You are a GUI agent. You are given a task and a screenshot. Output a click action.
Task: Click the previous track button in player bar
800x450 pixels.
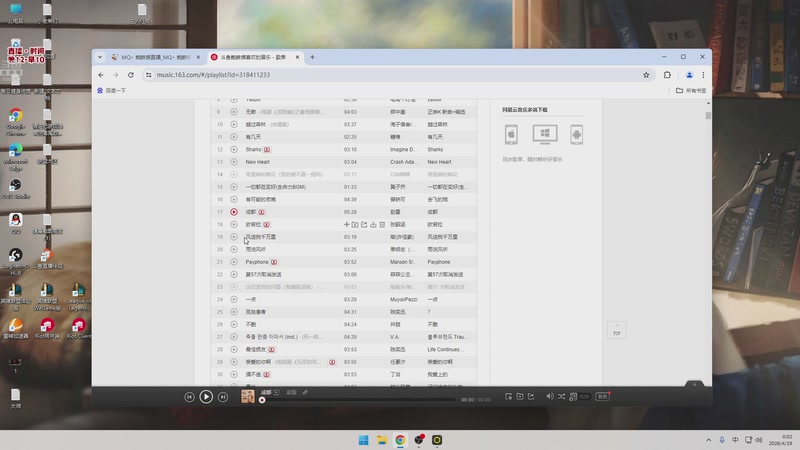click(x=189, y=397)
